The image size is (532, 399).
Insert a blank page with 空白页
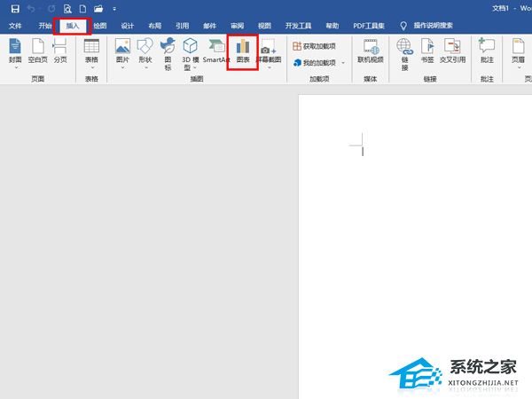point(37,51)
